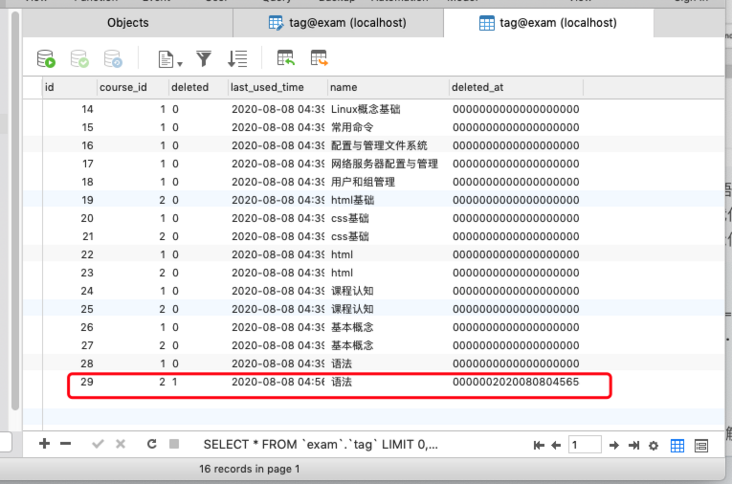Click the name column header
Viewport: 732px width, 484px height.
(388, 87)
